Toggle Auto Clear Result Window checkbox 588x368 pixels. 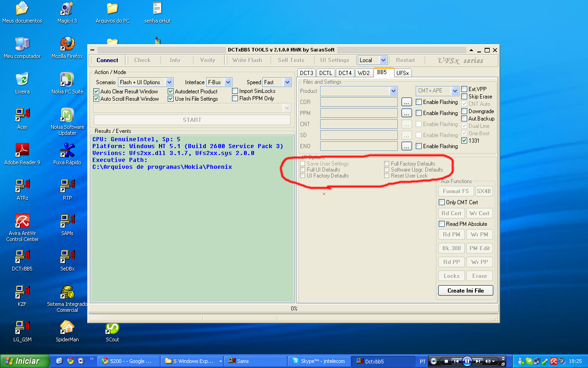click(x=96, y=92)
